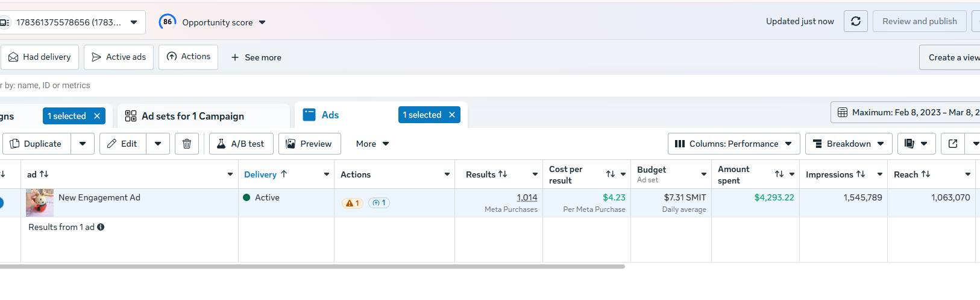Viewport: 980px width, 300px height.
Task: Expand the Duplicate options arrow
Action: [83, 144]
